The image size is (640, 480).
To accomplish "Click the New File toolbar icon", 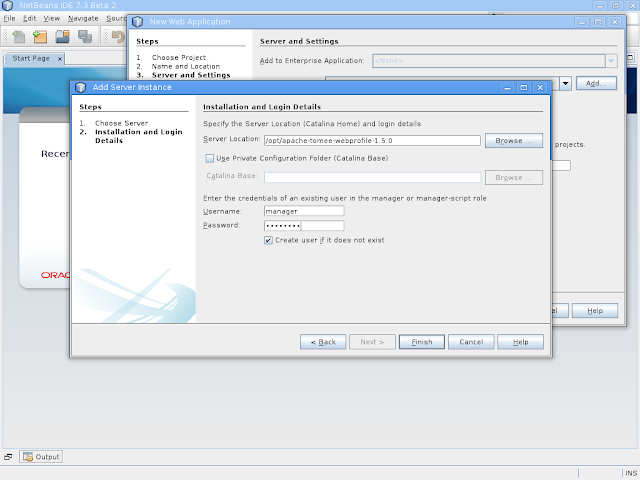I will pos(18,37).
